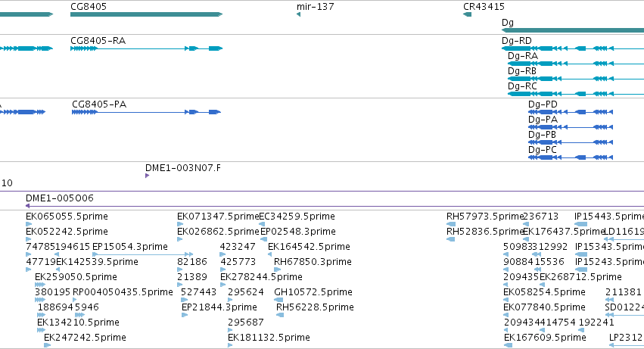
Task: Click the 21389 feature label
Action: (192, 277)
